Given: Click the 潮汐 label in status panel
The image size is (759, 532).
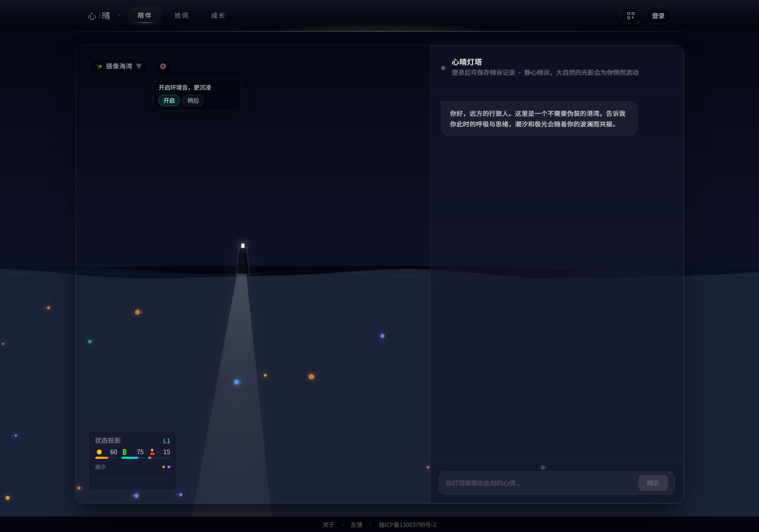Looking at the screenshot, I should [x=100, y=467].
